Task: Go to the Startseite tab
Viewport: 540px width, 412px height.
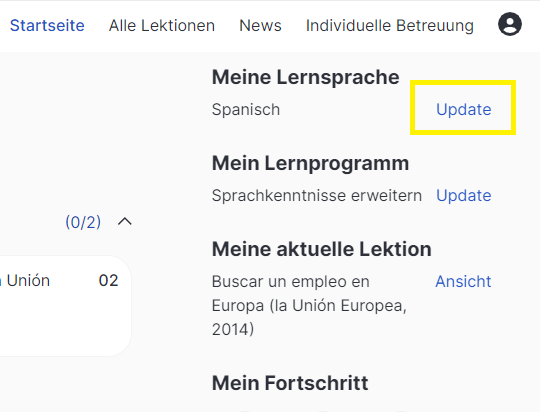Action: click(x=47, y=25)
